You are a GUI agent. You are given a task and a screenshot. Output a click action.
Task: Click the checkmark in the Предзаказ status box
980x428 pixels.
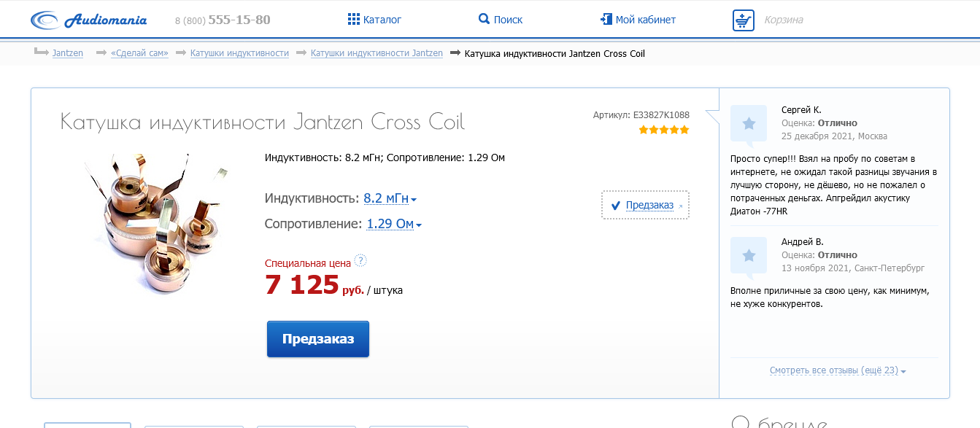[615, 206]
